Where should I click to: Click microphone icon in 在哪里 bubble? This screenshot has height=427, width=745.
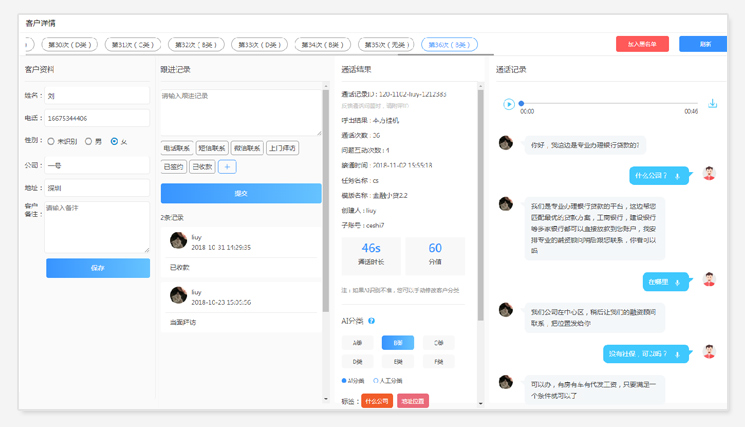[677, 282]
